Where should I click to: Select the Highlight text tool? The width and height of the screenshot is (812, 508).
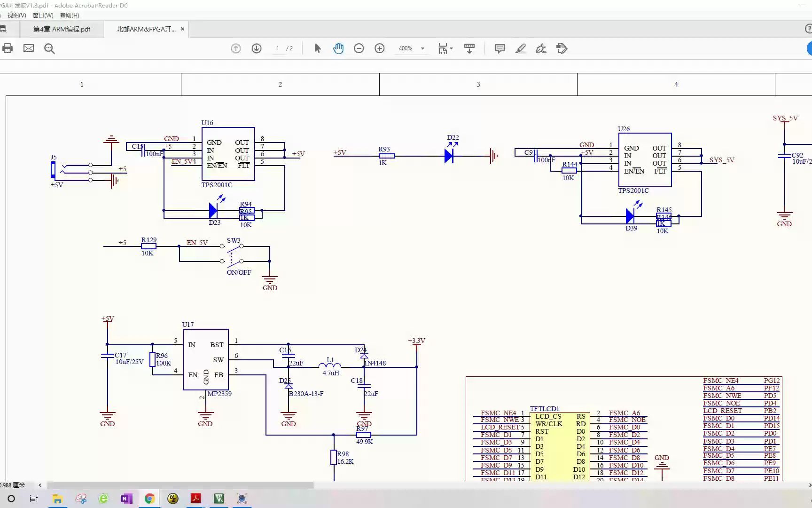coord(521,48)
